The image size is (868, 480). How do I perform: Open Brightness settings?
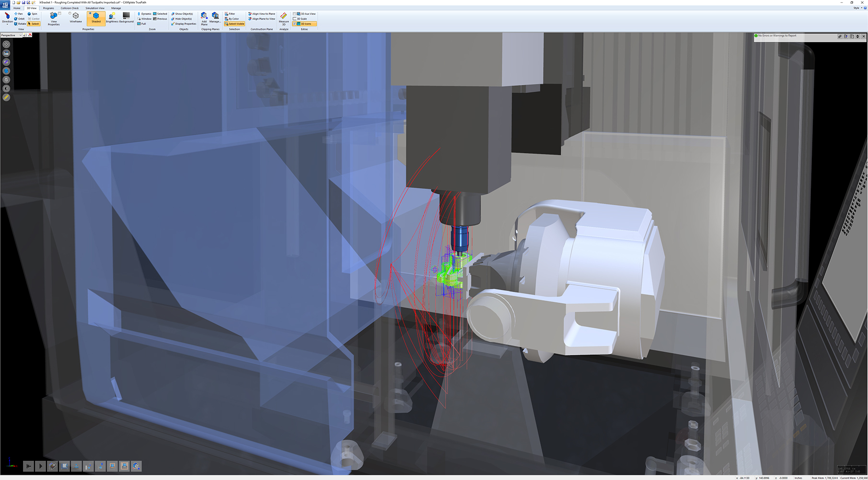[x=112, y=18]
